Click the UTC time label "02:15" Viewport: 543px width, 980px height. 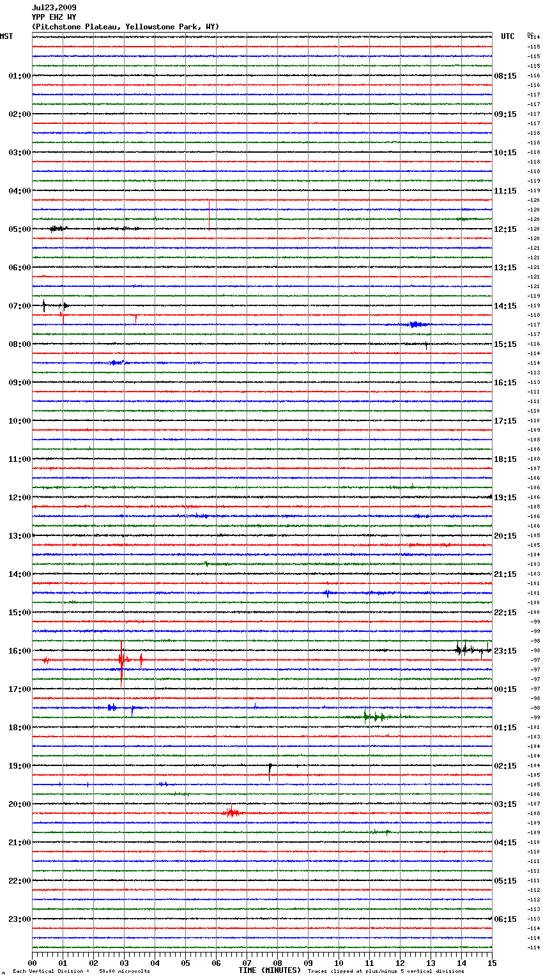(505, 766)
